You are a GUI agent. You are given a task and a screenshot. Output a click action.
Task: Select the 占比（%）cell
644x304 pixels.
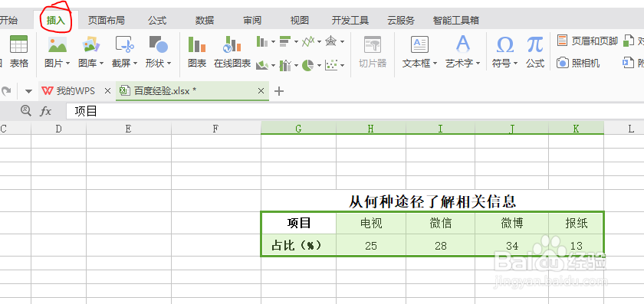tap(298, 245)
